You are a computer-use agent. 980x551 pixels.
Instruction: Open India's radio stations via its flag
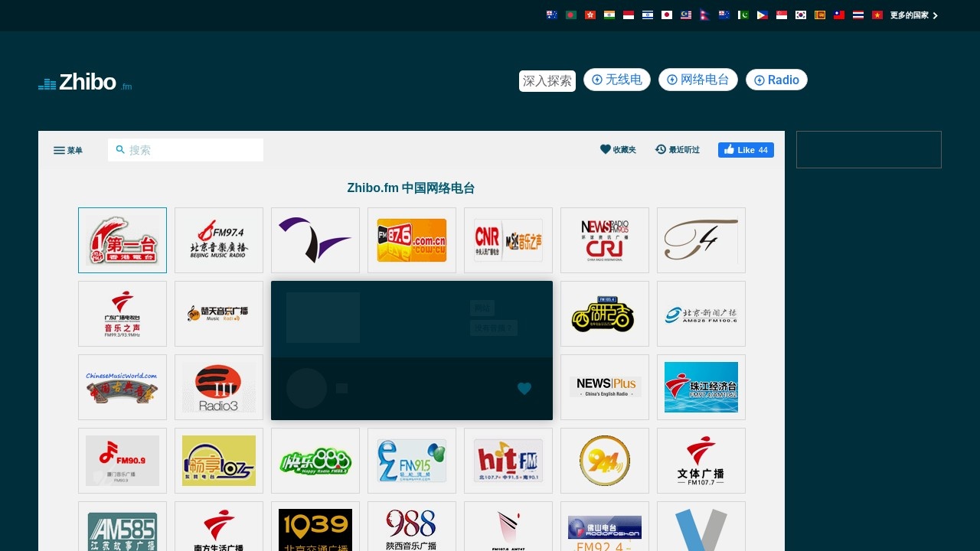pyautogui.click(x=609, y=15)
